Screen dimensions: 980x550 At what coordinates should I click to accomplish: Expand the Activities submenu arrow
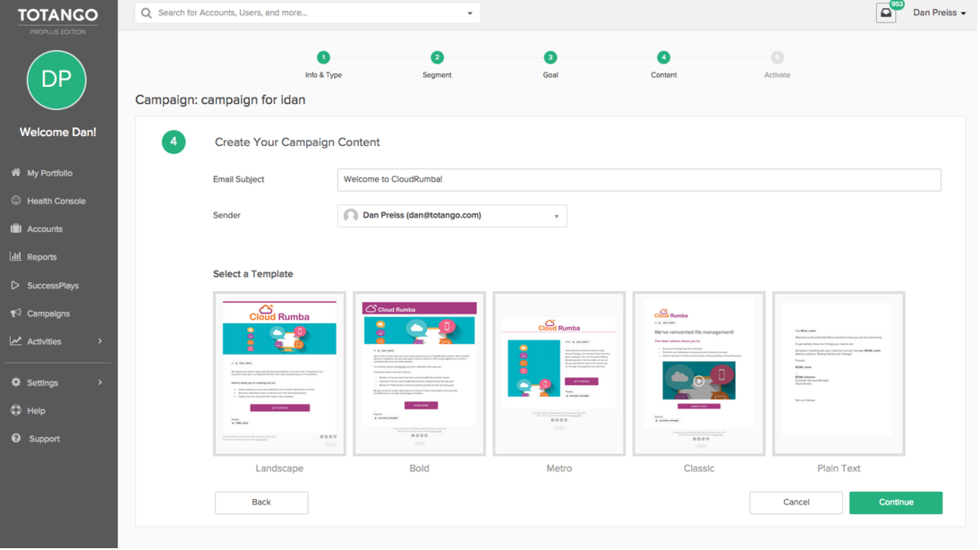[100, 341]
